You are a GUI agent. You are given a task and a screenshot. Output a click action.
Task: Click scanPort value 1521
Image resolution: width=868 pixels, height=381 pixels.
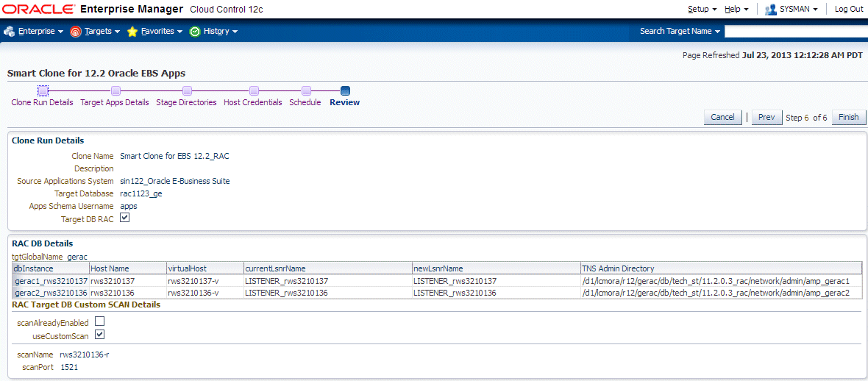[x=69, y=366]
